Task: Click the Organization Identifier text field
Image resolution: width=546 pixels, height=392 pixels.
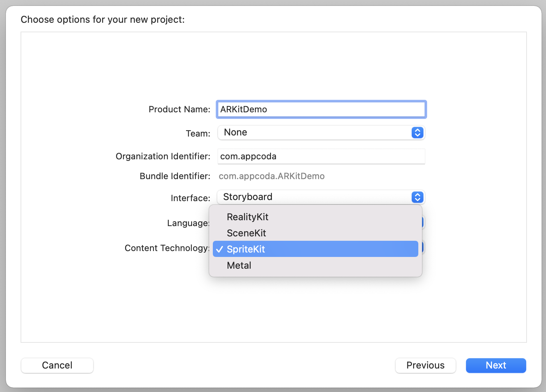Action: coord(321,156)
